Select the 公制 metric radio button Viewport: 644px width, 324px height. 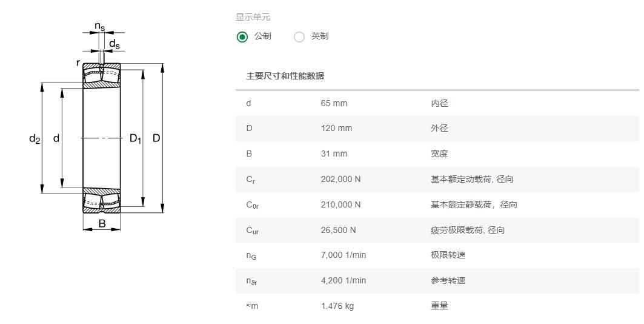(242, 36)
